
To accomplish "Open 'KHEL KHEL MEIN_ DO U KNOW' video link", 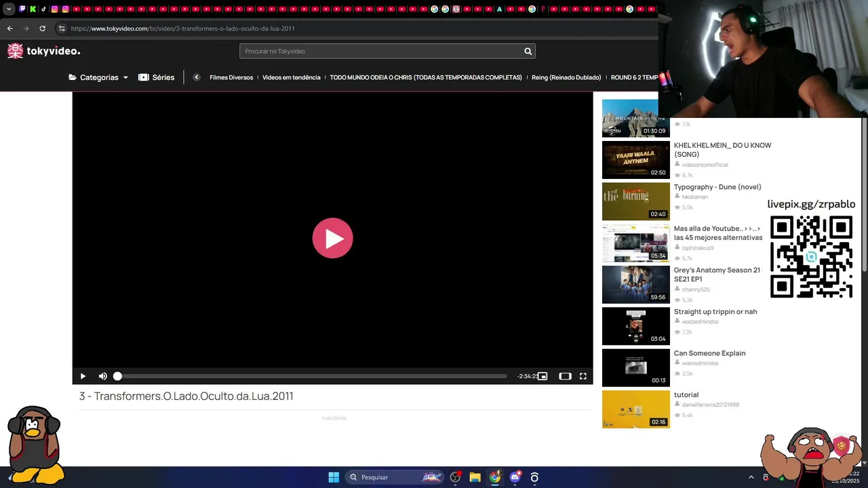I will [722, 150].
